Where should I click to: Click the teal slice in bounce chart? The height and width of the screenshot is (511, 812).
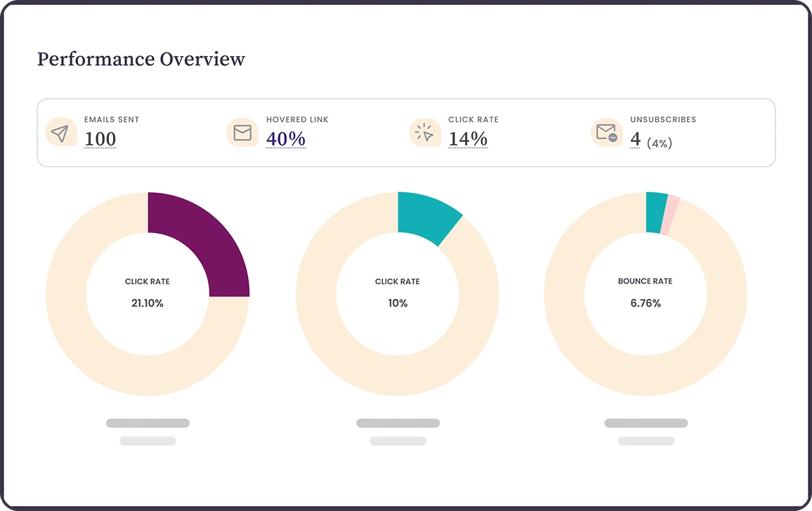click(x=655, y=213)
